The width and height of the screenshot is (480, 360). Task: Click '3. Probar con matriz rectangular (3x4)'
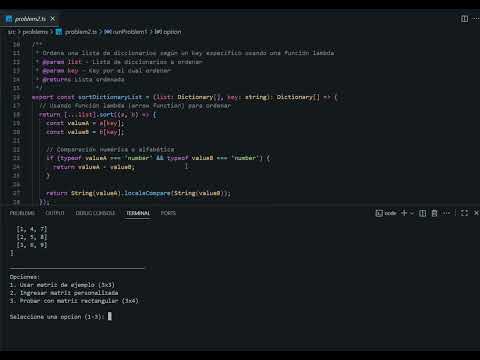74,301
